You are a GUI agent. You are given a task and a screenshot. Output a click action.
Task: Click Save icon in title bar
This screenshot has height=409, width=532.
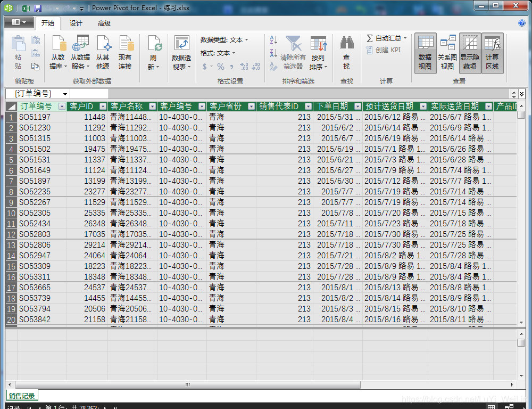[38, 8]
